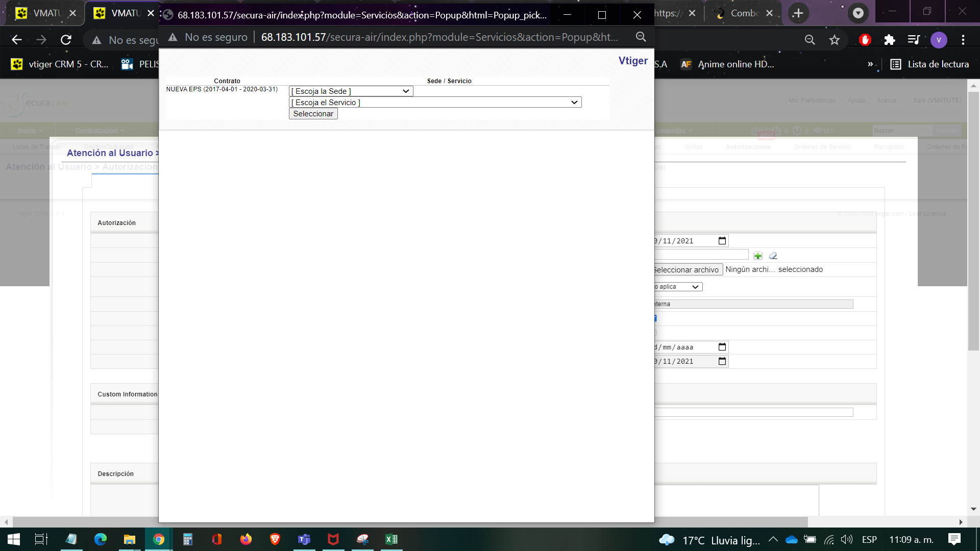Open the notification center icon
The width and height of the screenshot is (980, 551).
click(954, 539)
